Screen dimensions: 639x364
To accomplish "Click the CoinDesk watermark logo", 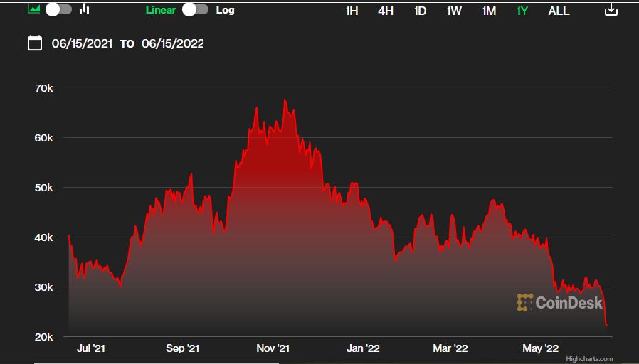I will coord(559,303).
